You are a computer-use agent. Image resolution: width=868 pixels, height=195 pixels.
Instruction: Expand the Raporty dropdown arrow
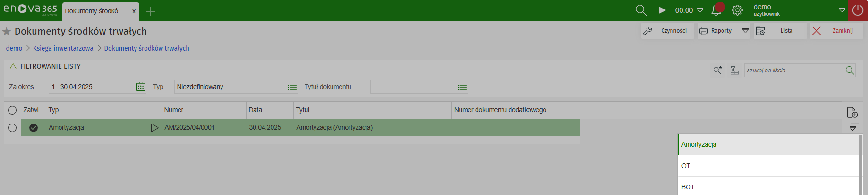(x=745, y=31)
